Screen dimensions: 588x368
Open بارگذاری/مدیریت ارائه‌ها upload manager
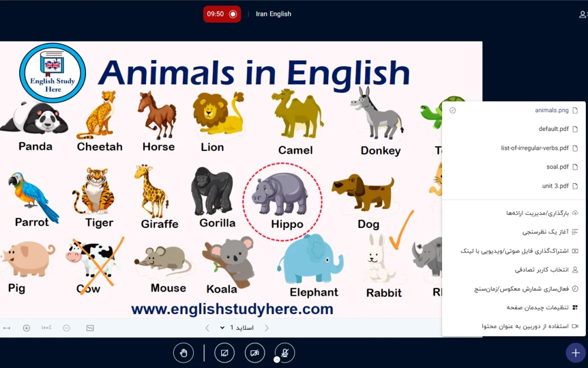pos(514,213)
